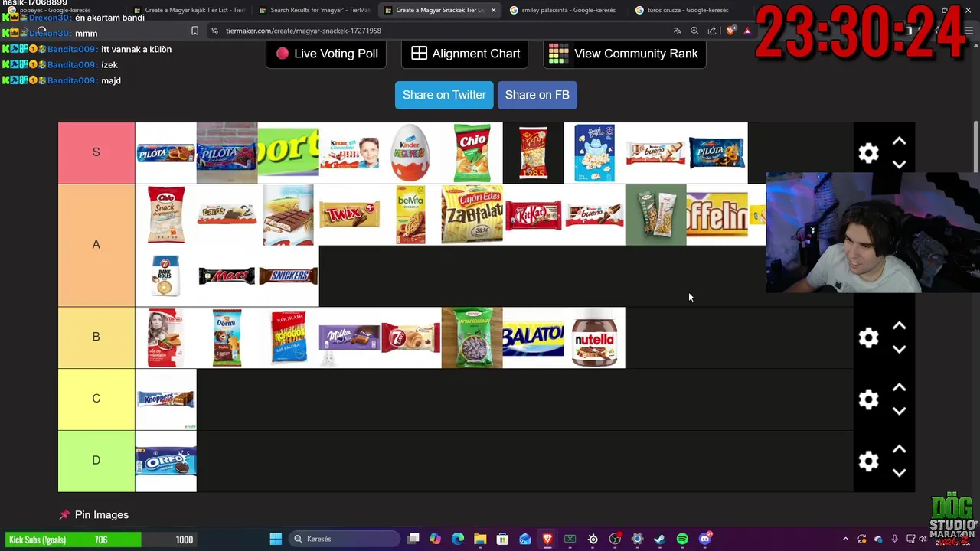Show hidden system tray icons
The image size is (980, 551).
tap(845, 539)
